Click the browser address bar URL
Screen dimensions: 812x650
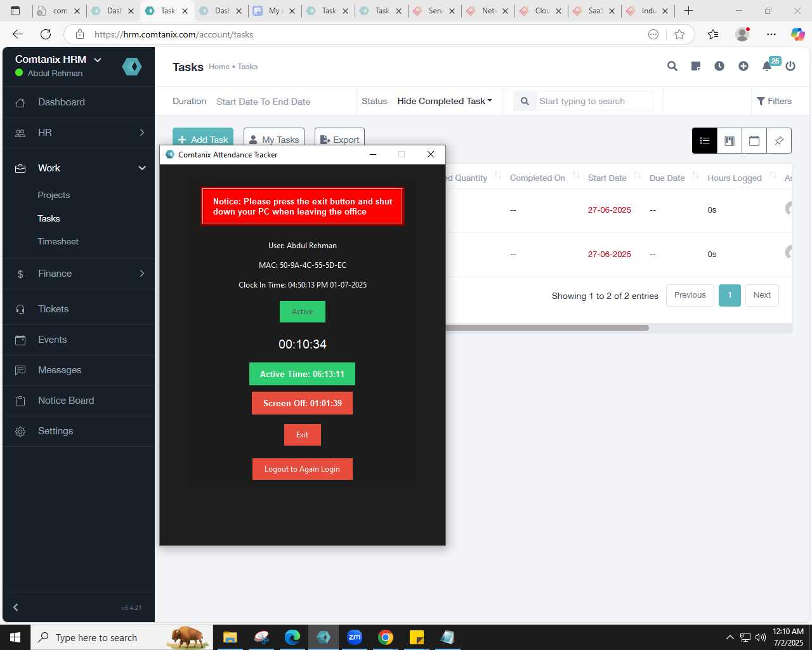174,34
